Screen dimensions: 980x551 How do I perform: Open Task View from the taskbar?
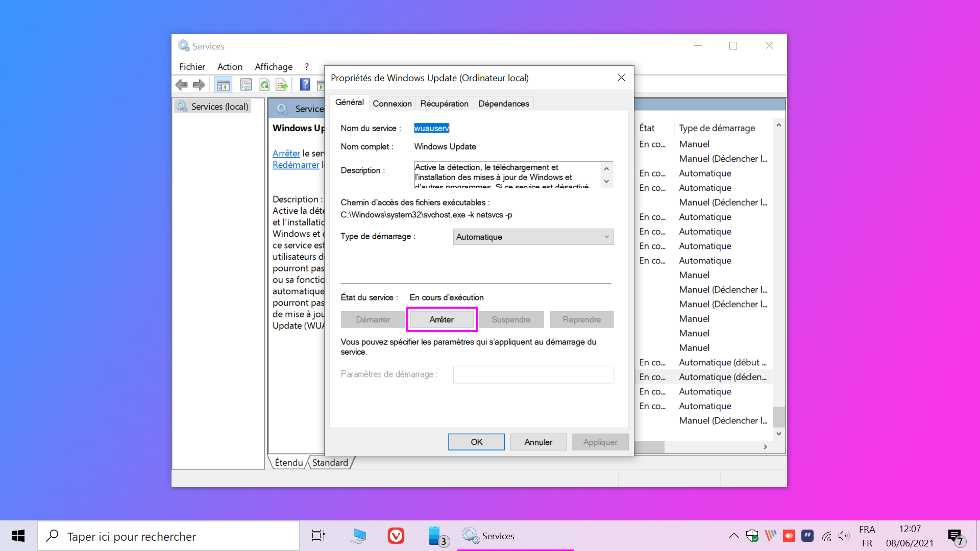point(318,536)
